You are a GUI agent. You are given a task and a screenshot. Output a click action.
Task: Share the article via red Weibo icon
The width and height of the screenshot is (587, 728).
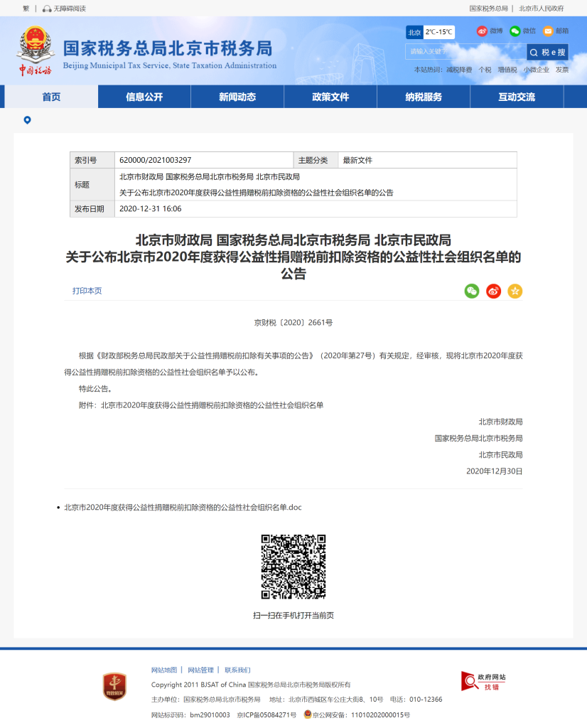[493, 291]
